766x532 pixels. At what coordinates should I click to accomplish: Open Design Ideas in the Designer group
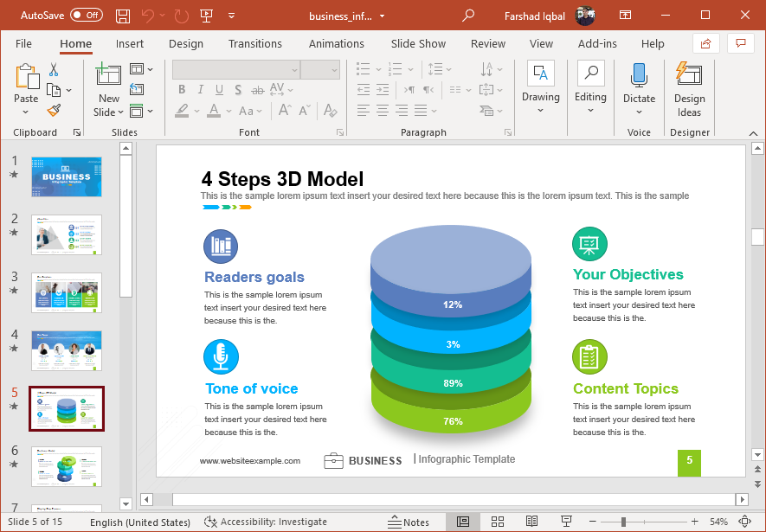(689, 89)
